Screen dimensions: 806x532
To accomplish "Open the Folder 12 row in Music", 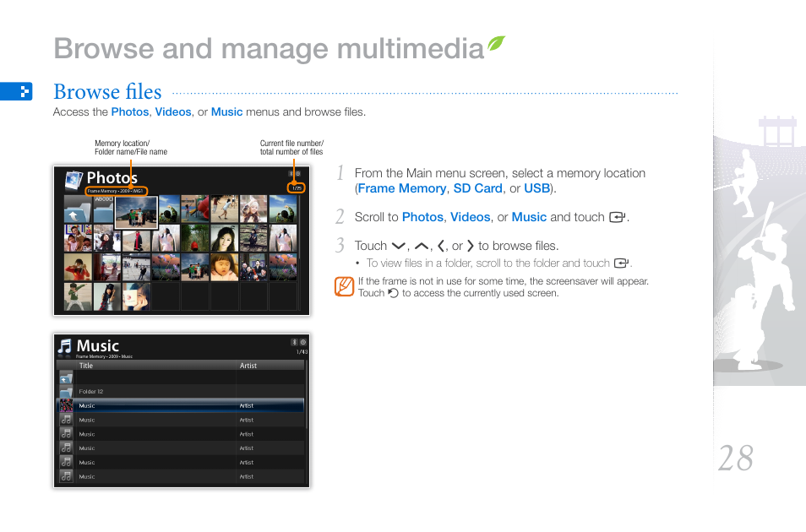I will (180, 392).
